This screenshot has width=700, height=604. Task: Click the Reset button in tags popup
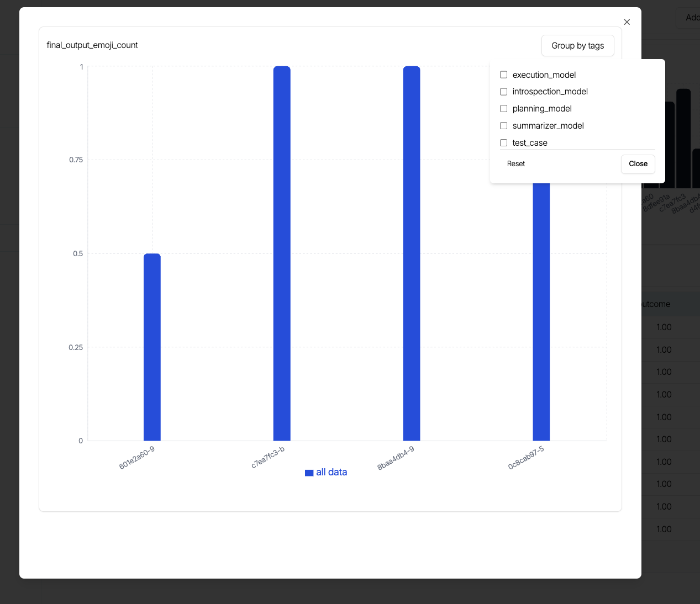pyautogui.click(x=516, y=164)
